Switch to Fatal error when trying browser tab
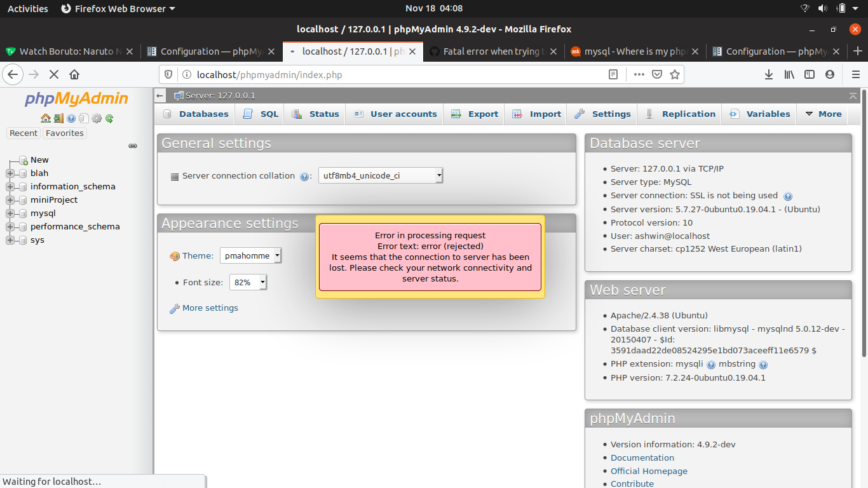868x488 pixels. 493,51
